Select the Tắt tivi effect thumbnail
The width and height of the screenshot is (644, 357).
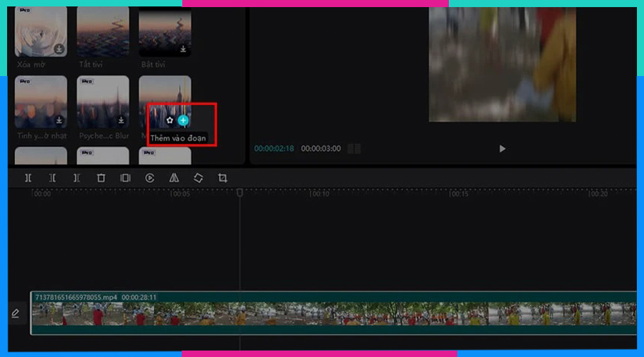[102, 32]
